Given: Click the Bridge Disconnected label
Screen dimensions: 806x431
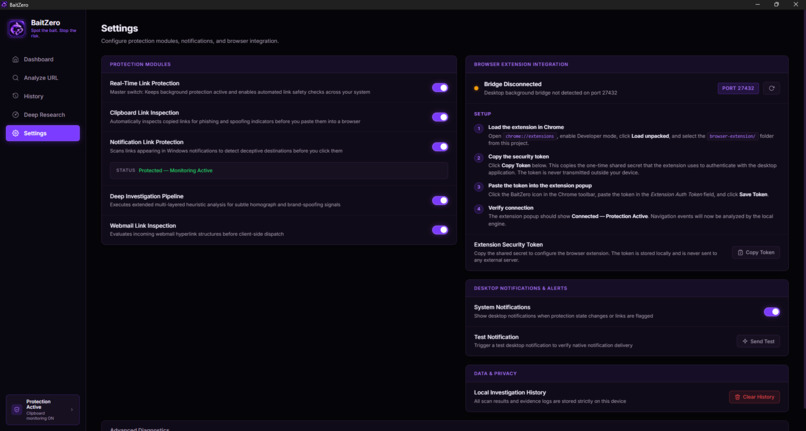Looking at the screenshot, I should click(512, 84).
